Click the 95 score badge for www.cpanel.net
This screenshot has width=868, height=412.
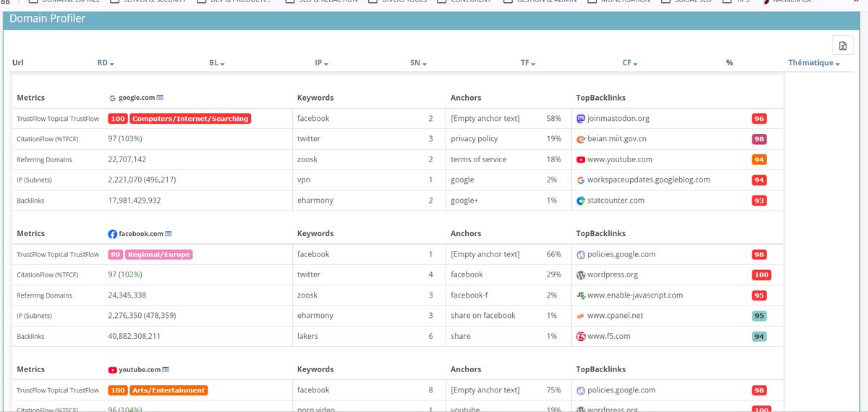pos(759,316)
